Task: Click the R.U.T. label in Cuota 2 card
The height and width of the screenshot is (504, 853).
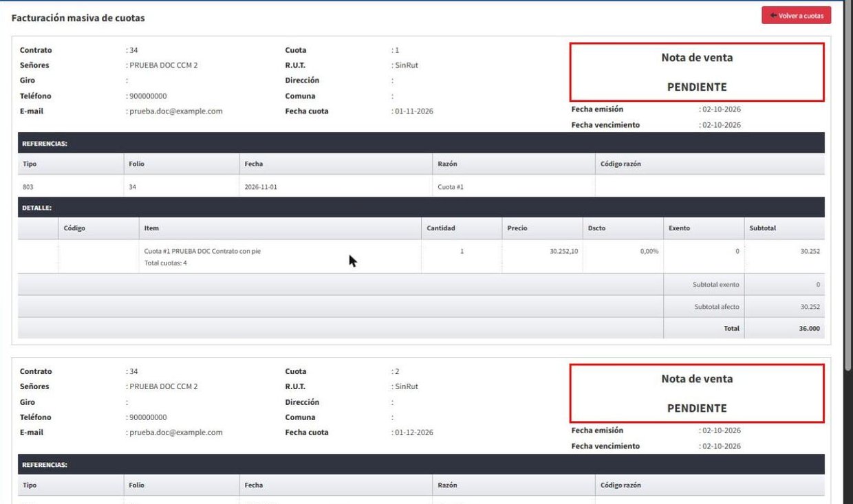Action: pyautogui.click(x=295, y=386)
